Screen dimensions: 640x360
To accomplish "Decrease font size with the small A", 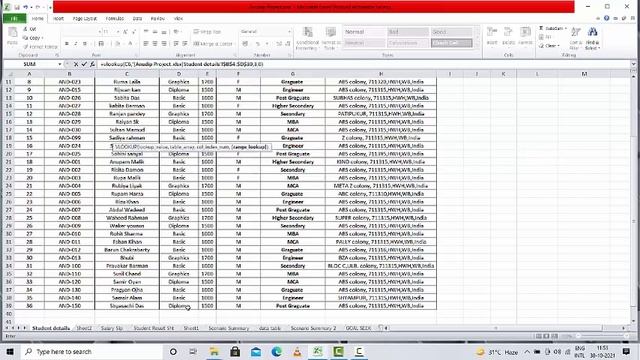I will pos(133,32).
